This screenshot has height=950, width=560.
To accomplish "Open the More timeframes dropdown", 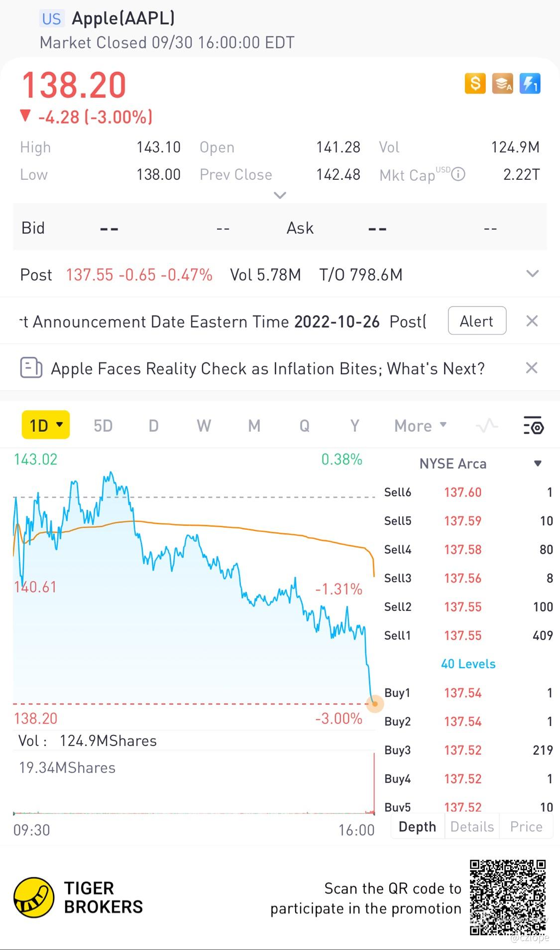I will click(x=420, y=426).
